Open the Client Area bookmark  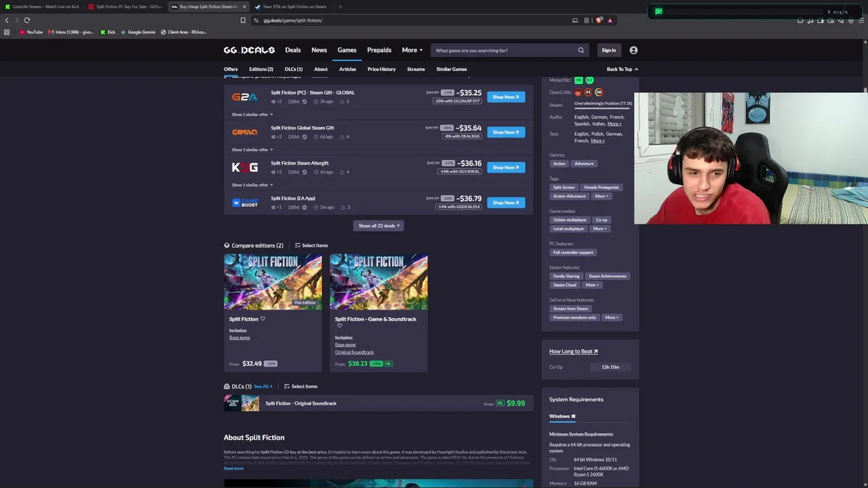(183, 32)
